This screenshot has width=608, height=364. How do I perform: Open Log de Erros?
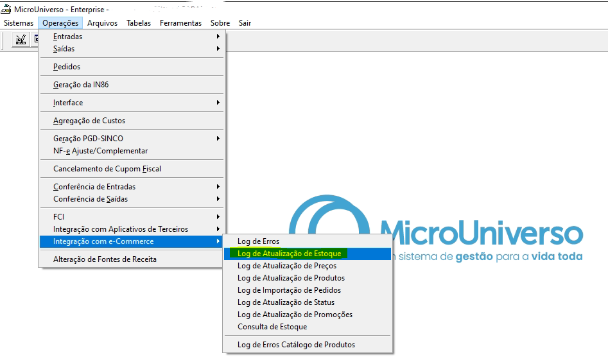(x=308, y=241)
